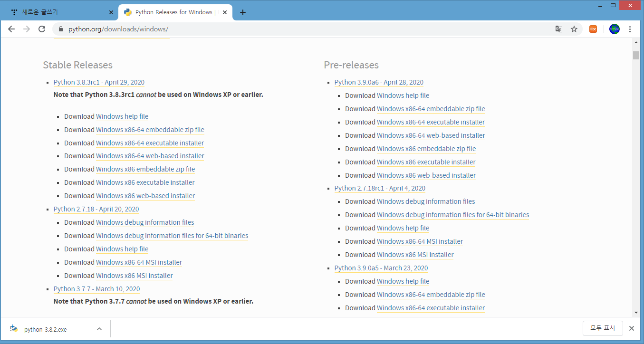Download 3.8.3rc1 Windows x86 web-based installer
644x344 pixels.
click(x=145, y=196)
